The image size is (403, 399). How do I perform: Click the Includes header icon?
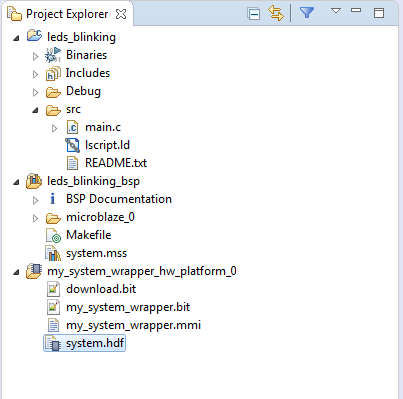53,73
